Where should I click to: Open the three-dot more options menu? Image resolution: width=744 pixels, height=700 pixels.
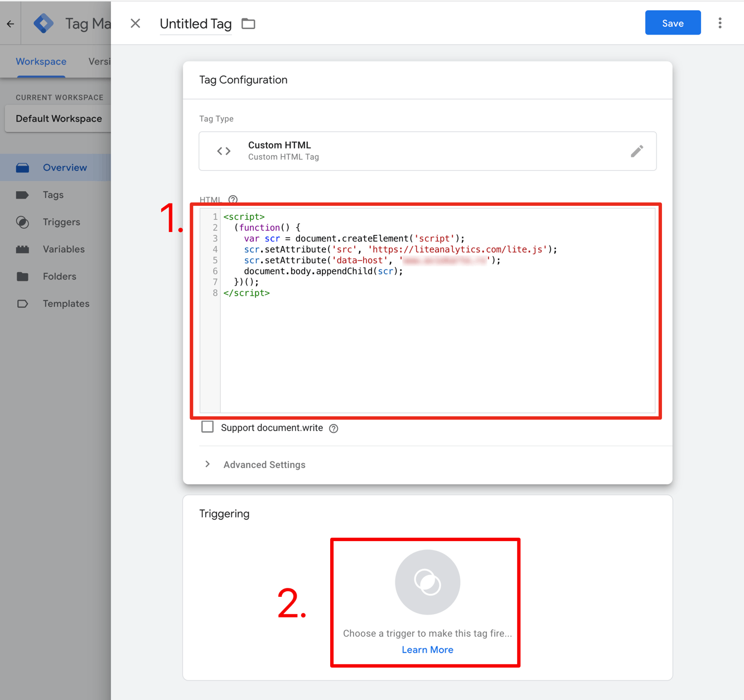click(x=720, y=23)
